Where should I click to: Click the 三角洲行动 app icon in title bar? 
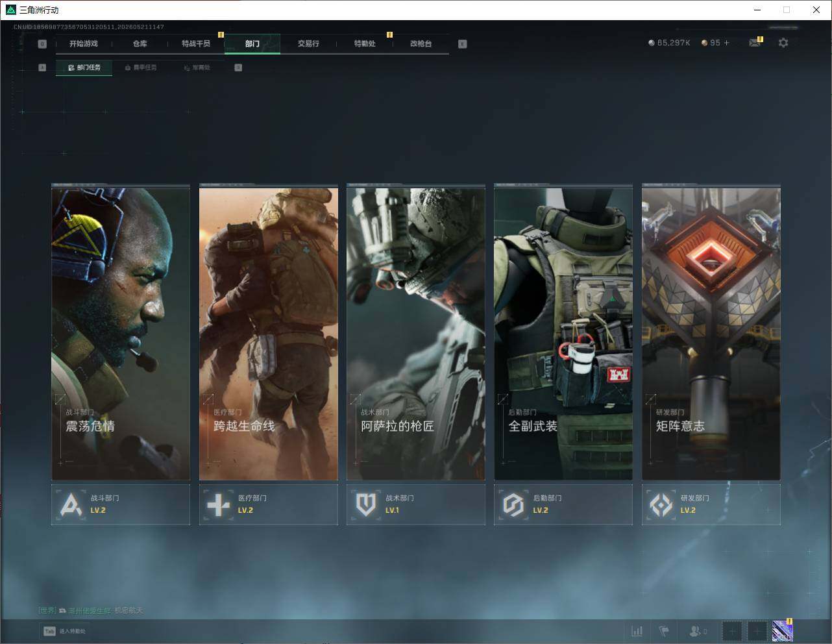pos(10,10)
